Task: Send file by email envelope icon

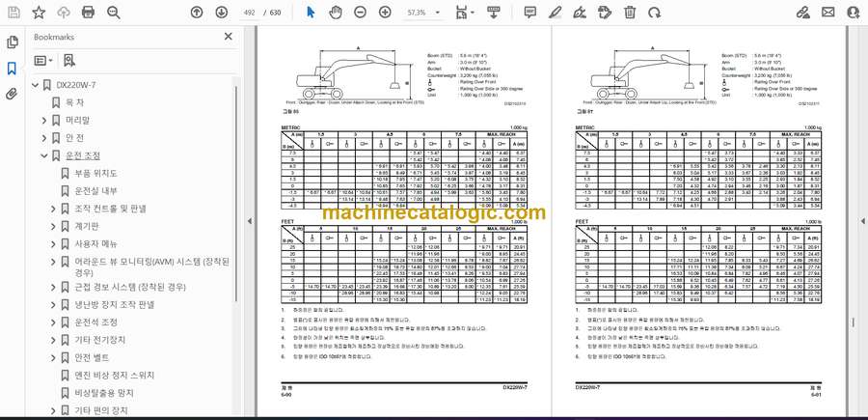Action: tap(828, 13)
